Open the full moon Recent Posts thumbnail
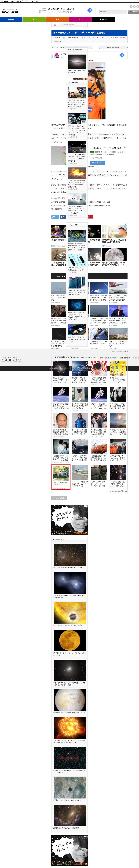The width and height of the screenshot is (139, 868). (x=70, y=640)
